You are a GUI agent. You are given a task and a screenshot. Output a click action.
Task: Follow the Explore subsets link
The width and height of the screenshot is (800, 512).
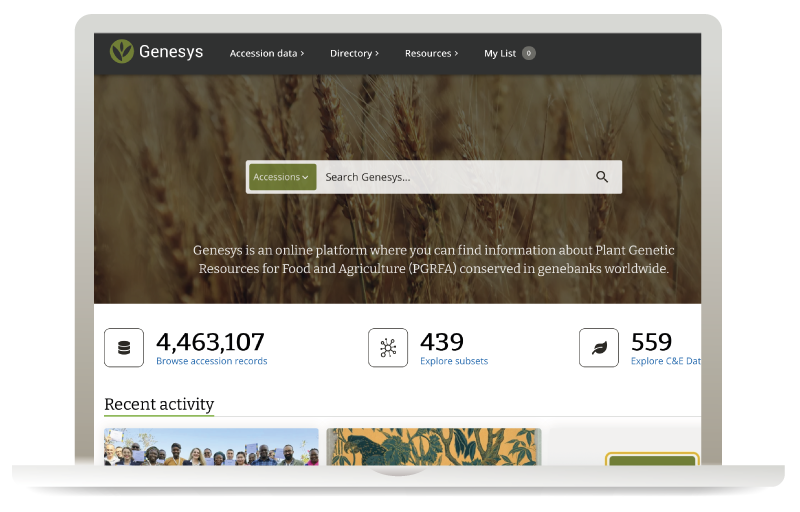(454, 361)
